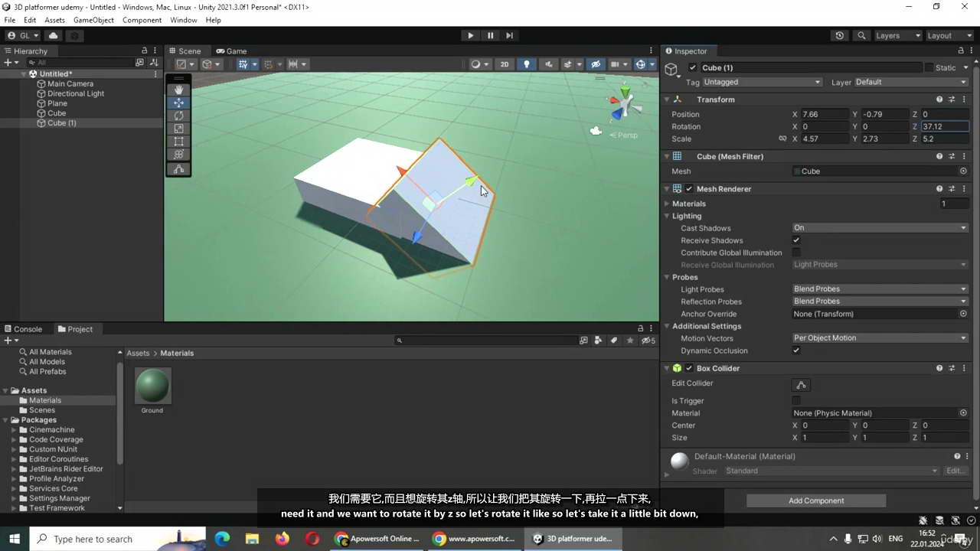Switch to the Console tab
The height and width of the screenshot is (551, 980).
(23, 329)
